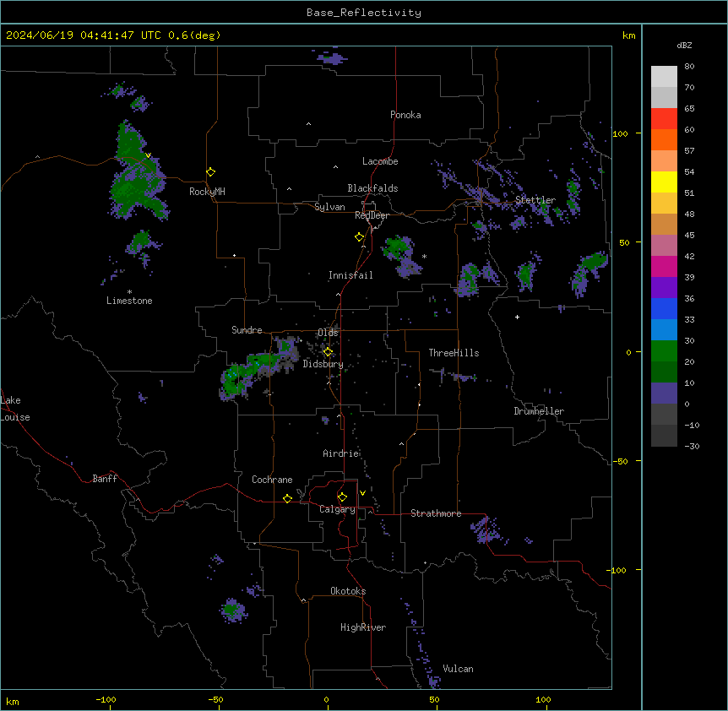Click the yellow diamond marker below Cochrane
Viewport: 728px width, 711px height.
287,498
